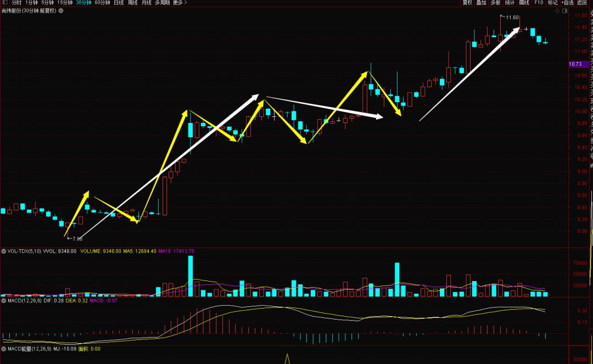The width and height of the screenshot is (593, 364).
Task: Open the 多周期 multi-period view
Action: pyautogui.click(x=162, y=3)
